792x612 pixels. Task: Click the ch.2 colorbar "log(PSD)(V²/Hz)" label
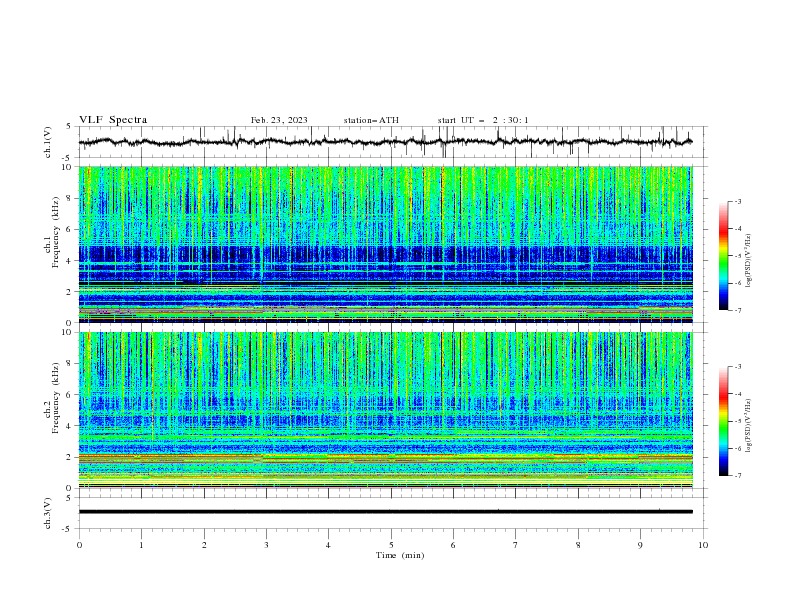click(x=748, y=425)
